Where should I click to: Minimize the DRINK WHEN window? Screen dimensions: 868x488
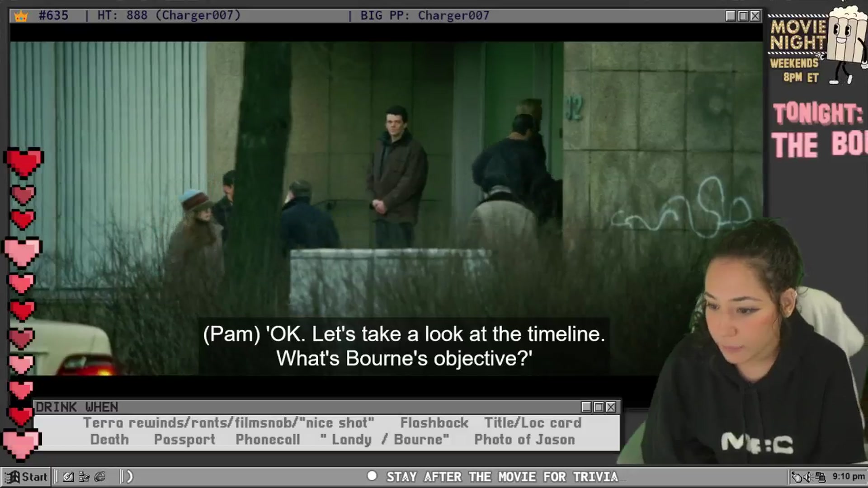click(586, 407)
